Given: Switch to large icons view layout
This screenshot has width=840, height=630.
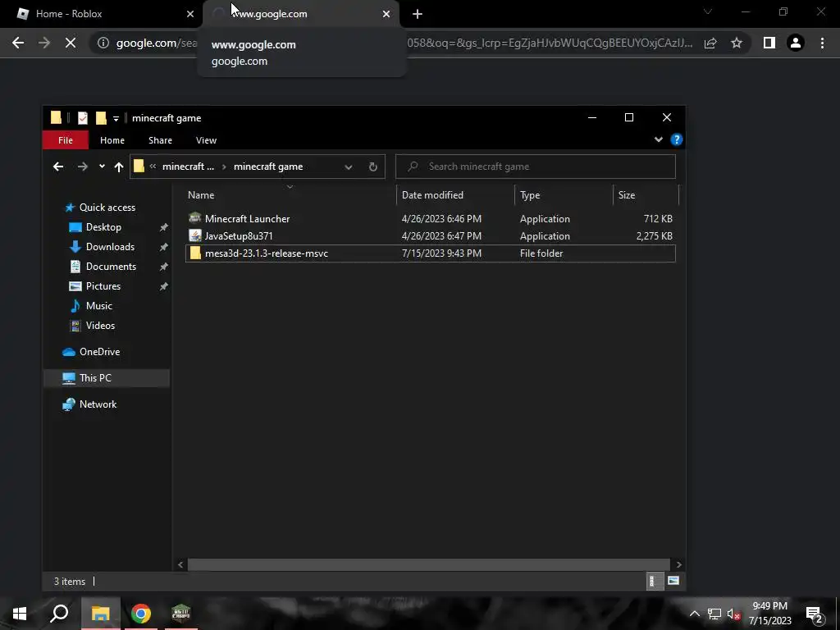Looking at the screenshot, I should click(673, 581).
